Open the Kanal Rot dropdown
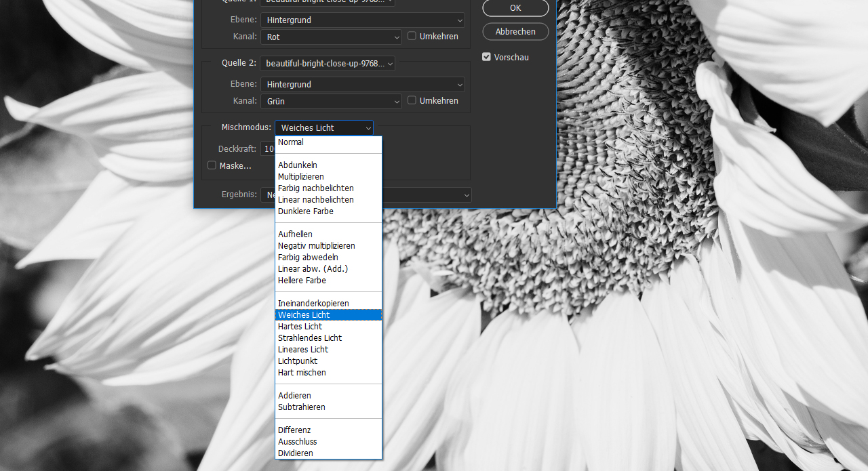 coord(331,37)
